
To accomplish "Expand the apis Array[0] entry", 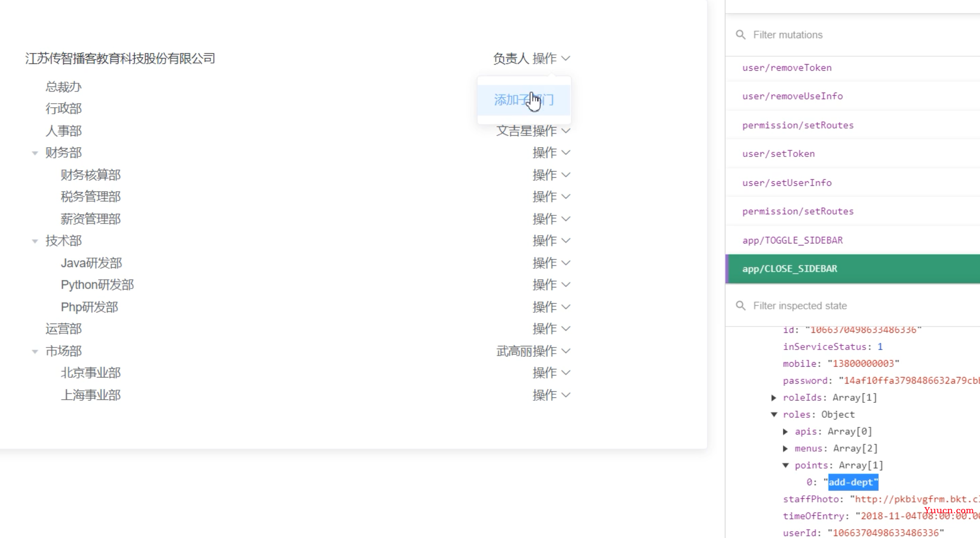I will [785, 431].
